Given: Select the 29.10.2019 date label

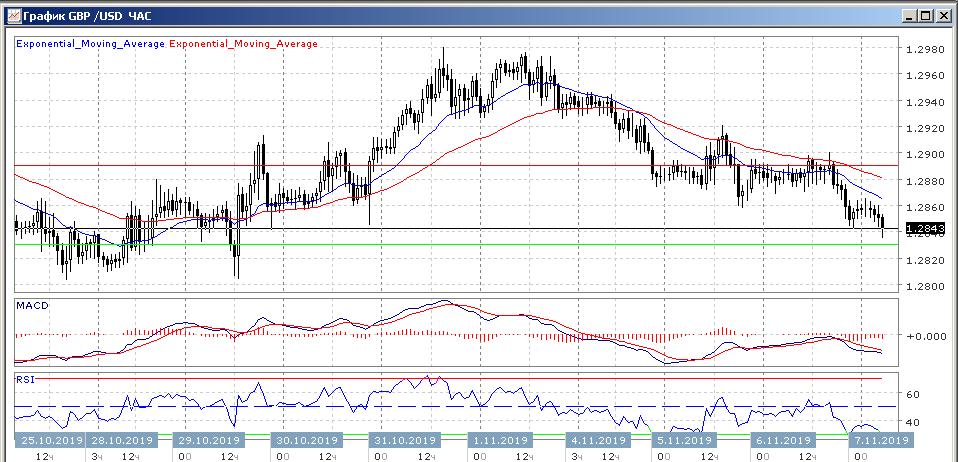Looking at the screenshot, I should click(x=212, y=439).
